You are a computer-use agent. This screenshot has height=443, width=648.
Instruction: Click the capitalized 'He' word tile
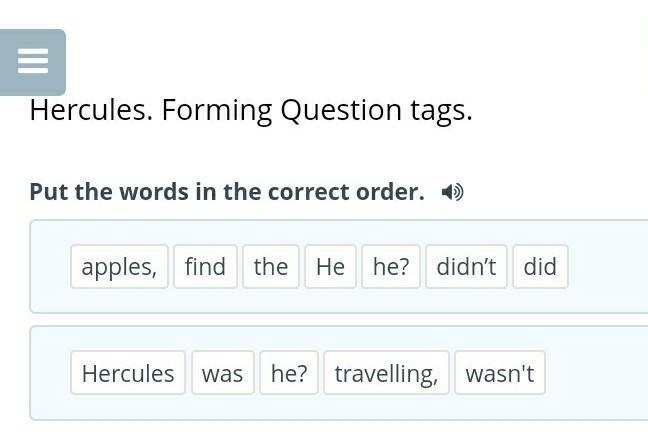(330, 267)
